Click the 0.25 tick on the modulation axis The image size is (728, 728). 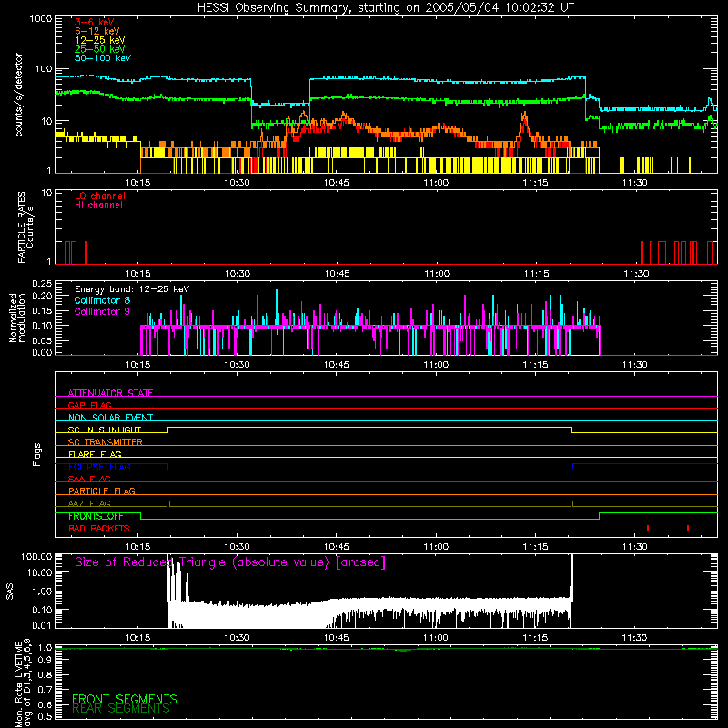[42, 284]
